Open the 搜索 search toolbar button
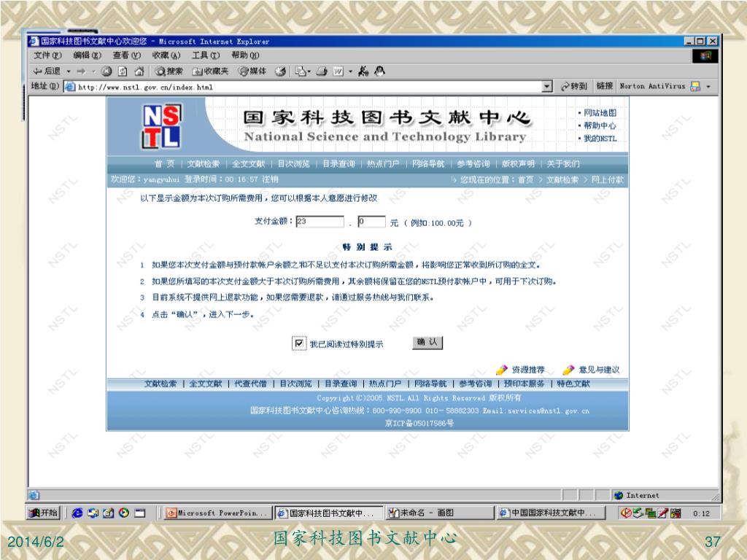This screenshot has width=747, height=560. 169,71
